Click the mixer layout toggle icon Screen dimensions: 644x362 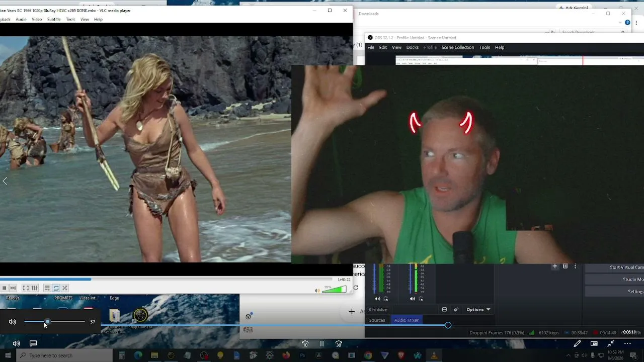tap(444, 310)
